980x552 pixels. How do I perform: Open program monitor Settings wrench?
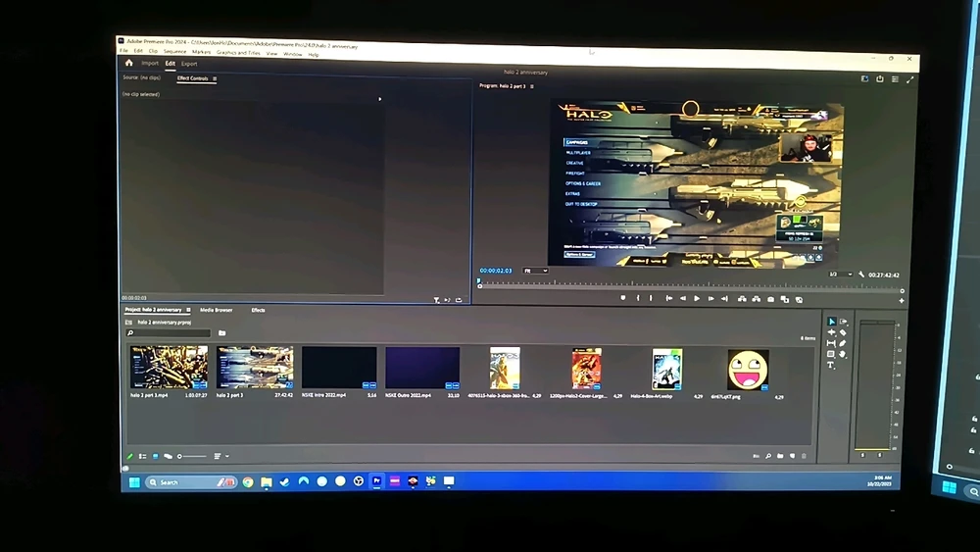pyautogui.click(x=861, y=276)
